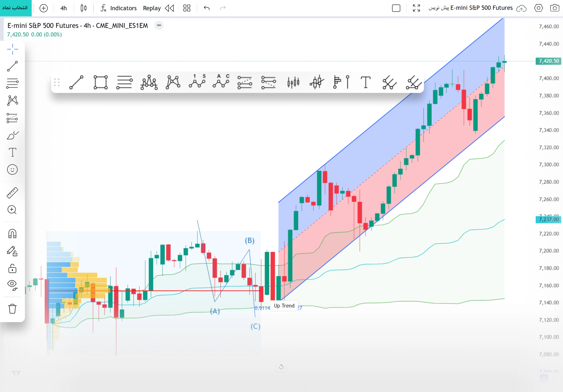Pick the parallel lines tool in floating toolbar
The image size is (563, 392).
125,82
